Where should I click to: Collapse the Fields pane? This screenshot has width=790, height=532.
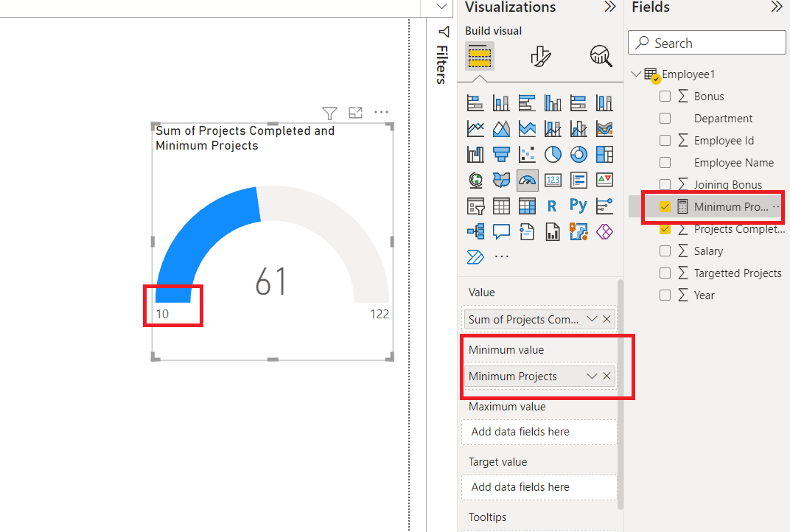[777, 8]
